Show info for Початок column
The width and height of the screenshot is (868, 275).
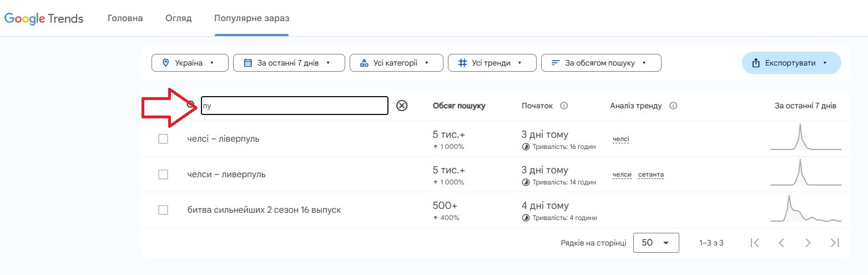pos(564,106)
